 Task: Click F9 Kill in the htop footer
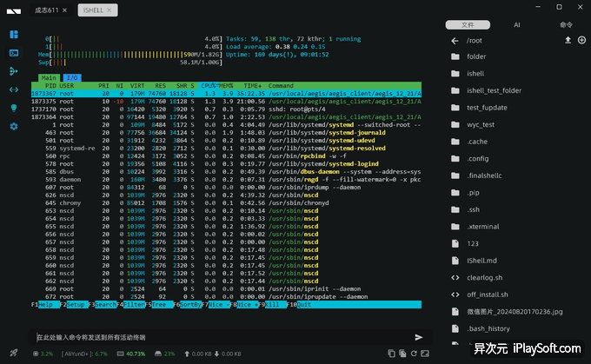click(x=273, y=304)
